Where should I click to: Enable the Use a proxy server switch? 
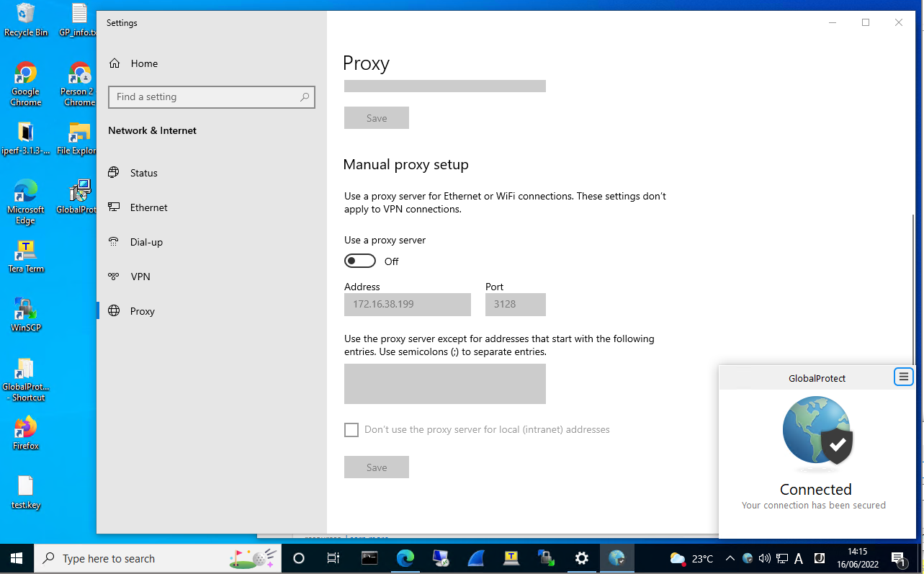tap(360, 260)
